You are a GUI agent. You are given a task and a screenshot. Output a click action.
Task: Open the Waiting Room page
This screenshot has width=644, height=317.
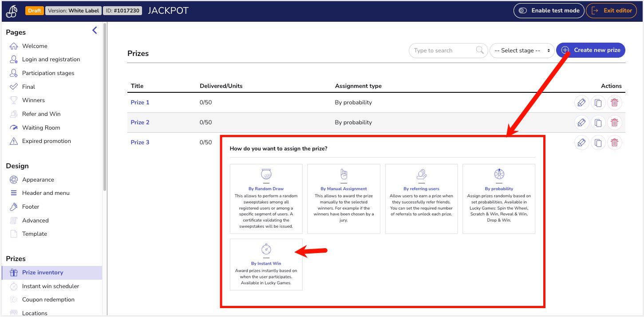pos(41,128)
